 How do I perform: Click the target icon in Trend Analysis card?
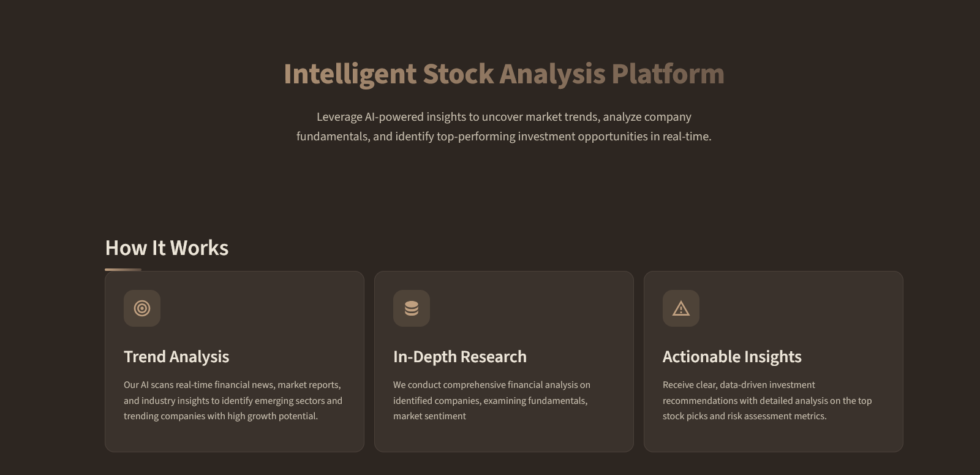click(x=142, y=308)
